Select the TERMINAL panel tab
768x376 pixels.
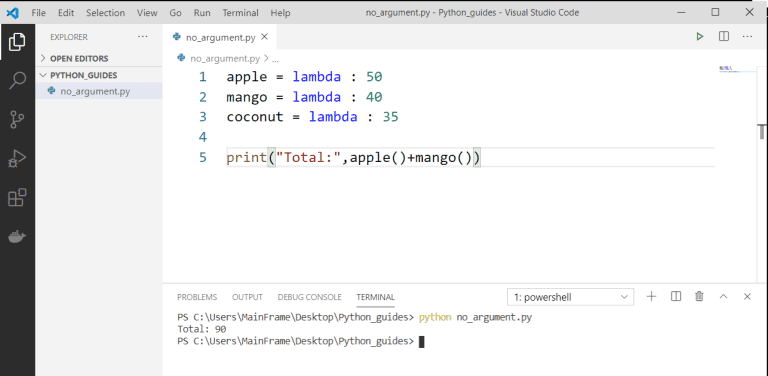pos(376,297)
